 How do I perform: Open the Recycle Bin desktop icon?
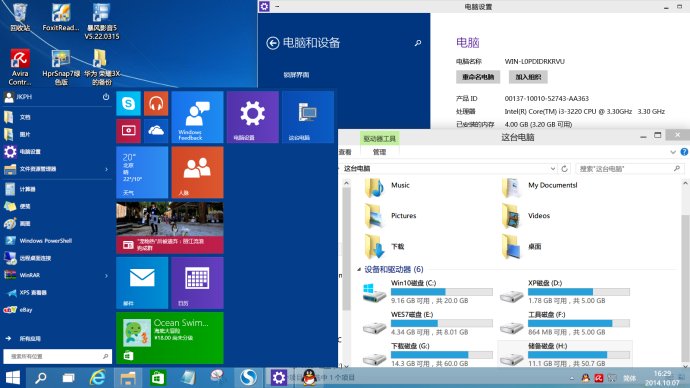tap(20, 17)
